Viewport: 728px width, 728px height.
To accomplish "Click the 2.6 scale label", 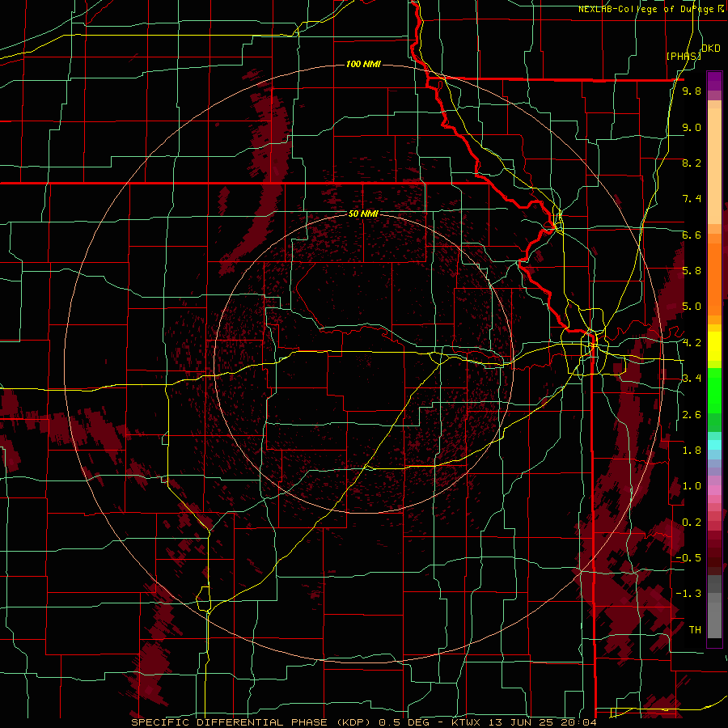I will coord(692,415).
